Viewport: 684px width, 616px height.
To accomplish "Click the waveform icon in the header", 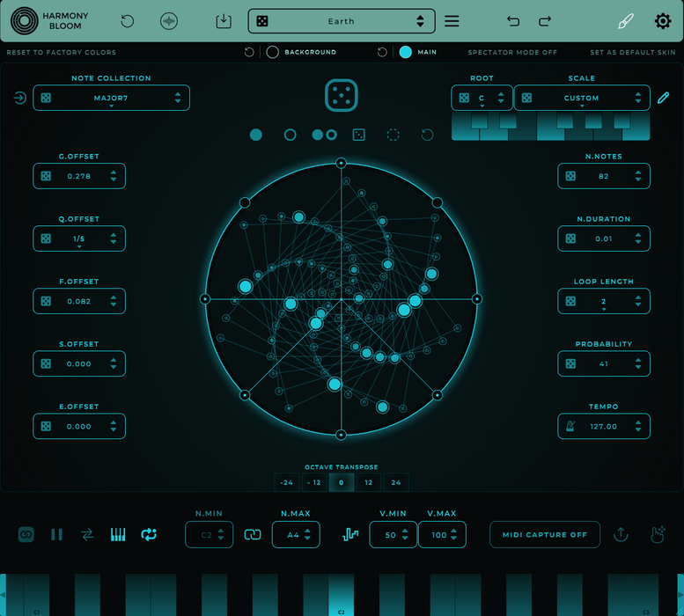I will (168, 21).
